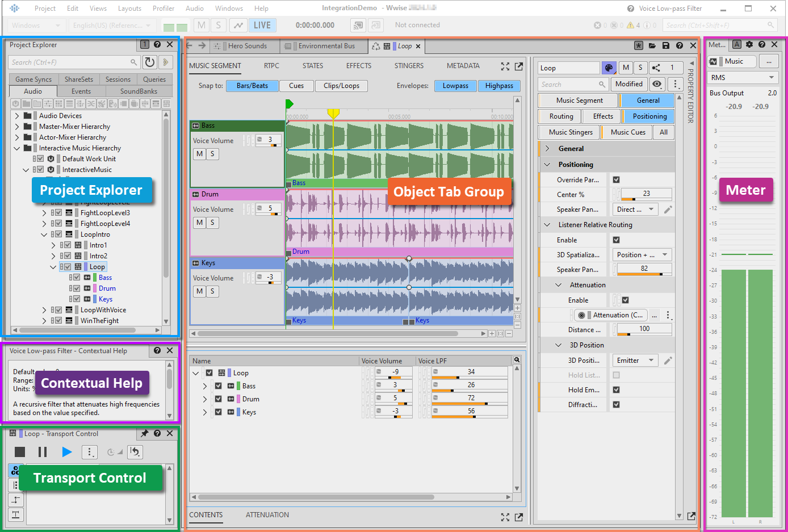This screenshot has height=532, width=788.
Task: Stop playback in the Transport Control
Action: click(x=20, y=452)
